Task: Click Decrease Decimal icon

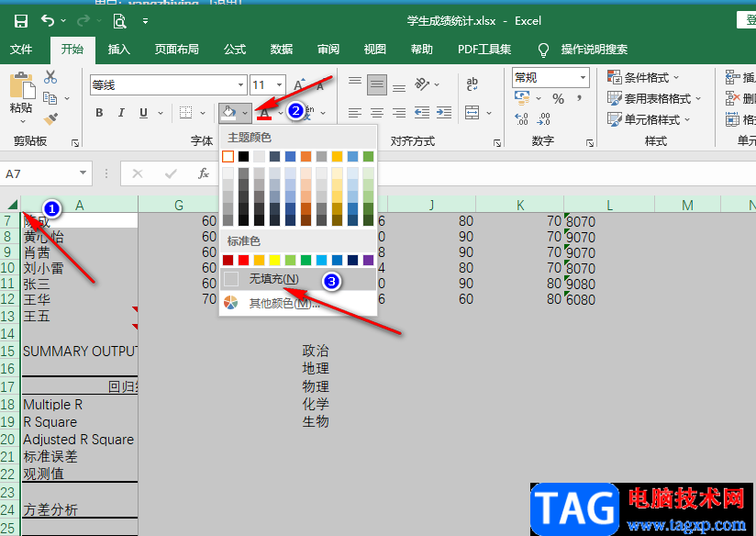Action: (x=543, y=118)
